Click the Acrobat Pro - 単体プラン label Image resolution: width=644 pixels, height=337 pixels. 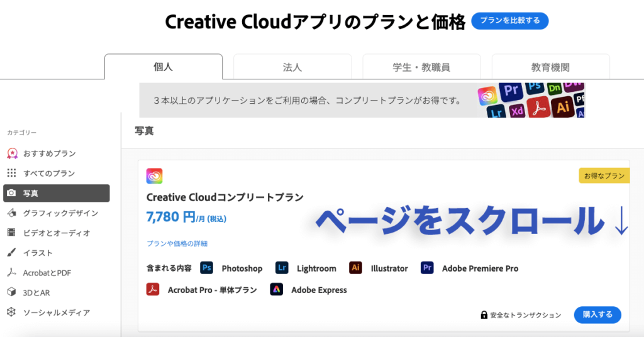pyautogui.click(x=213, y=290)
